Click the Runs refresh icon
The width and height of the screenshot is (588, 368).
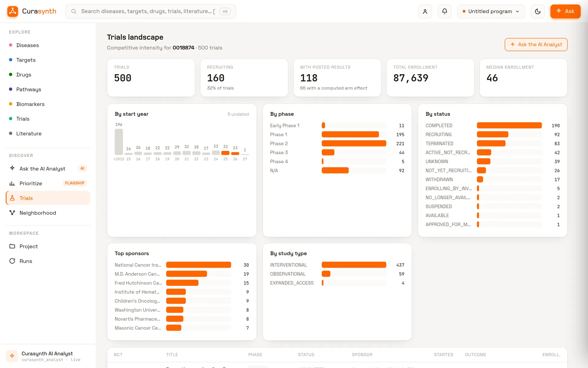tap(12, 261)
